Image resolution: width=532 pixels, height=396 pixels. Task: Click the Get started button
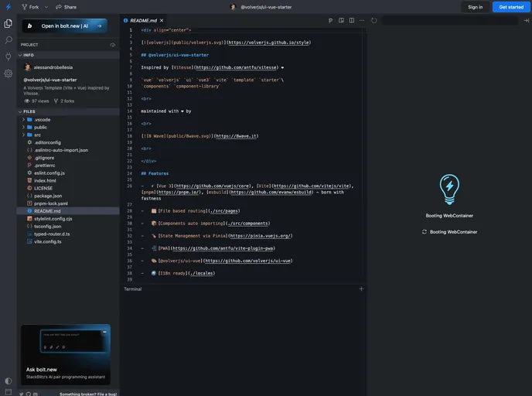[511, 7]
